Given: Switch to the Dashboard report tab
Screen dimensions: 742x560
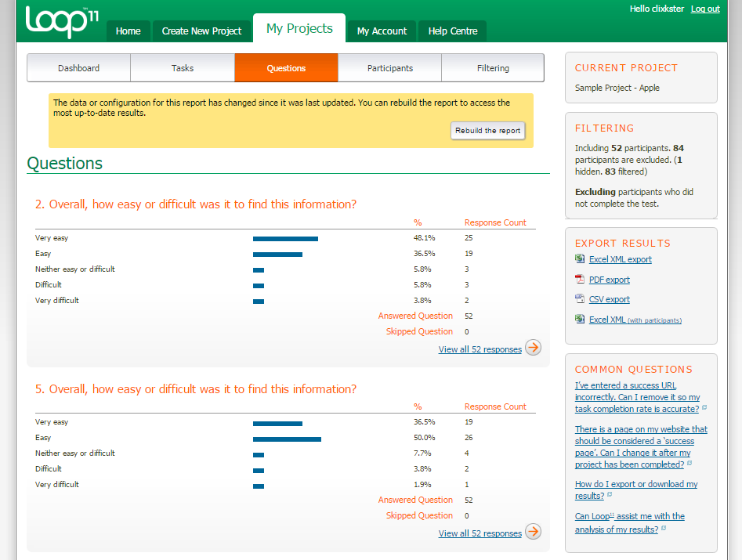Looking at the screenshot, I should (78, 68).
